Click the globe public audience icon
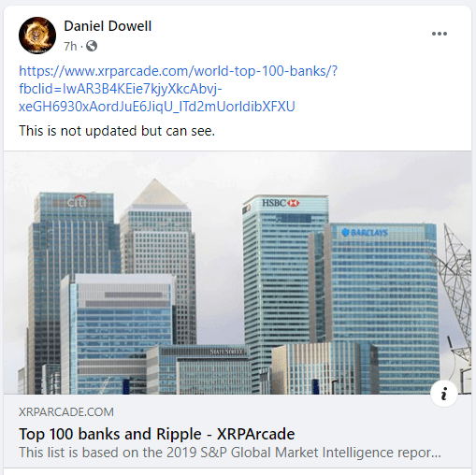This screenshot has height=475, width=476. [92, 46]
